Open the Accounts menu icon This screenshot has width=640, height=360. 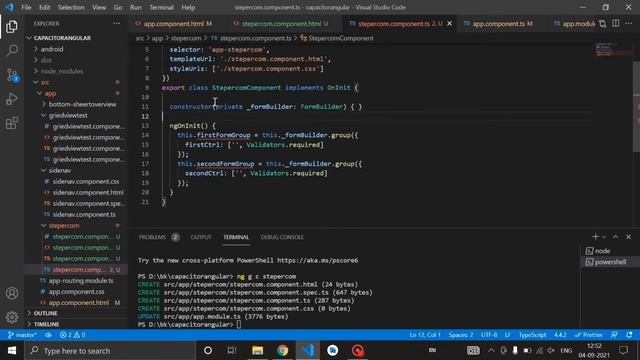[12, 293]
